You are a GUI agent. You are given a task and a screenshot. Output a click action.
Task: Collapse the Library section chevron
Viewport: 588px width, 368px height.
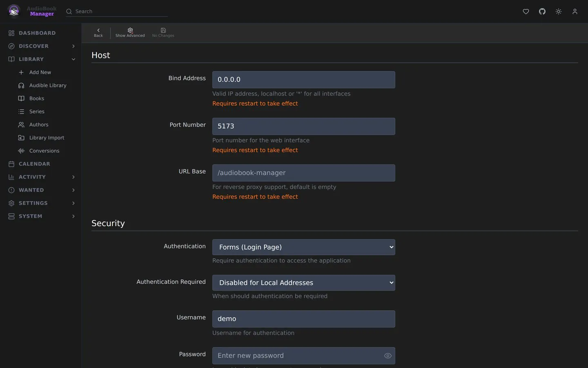pyautogui.click(x=73, y=59)
